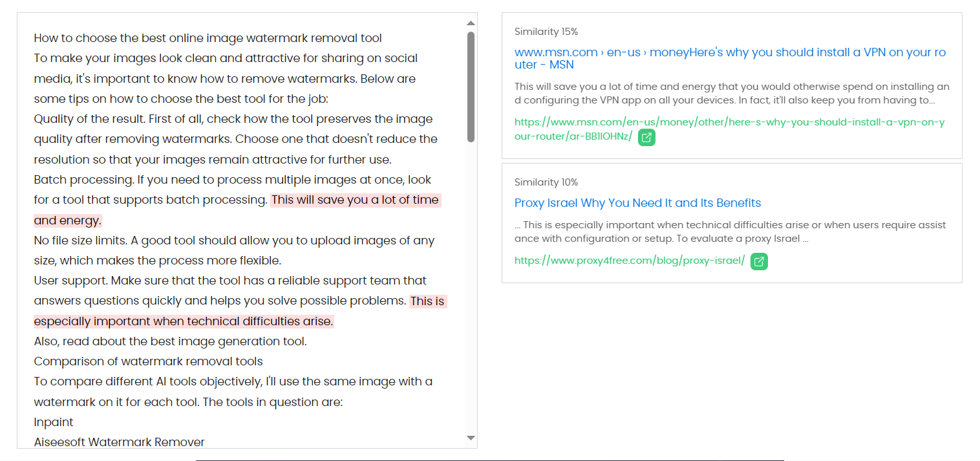The width and height of the screenshot is (980, 461).
Task: Click the 'Similarity 10%' label
Action: tap(546, 182)
